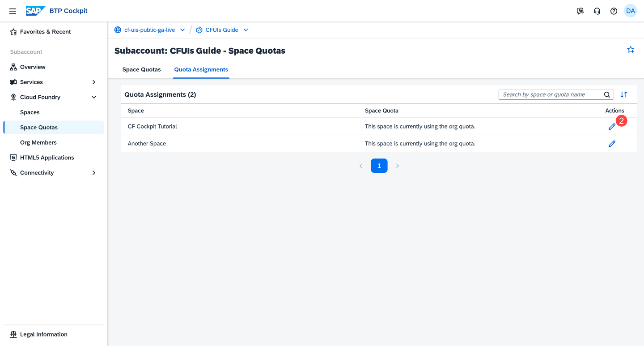
Task: Click the Actions column header
Action: [614, 111]
